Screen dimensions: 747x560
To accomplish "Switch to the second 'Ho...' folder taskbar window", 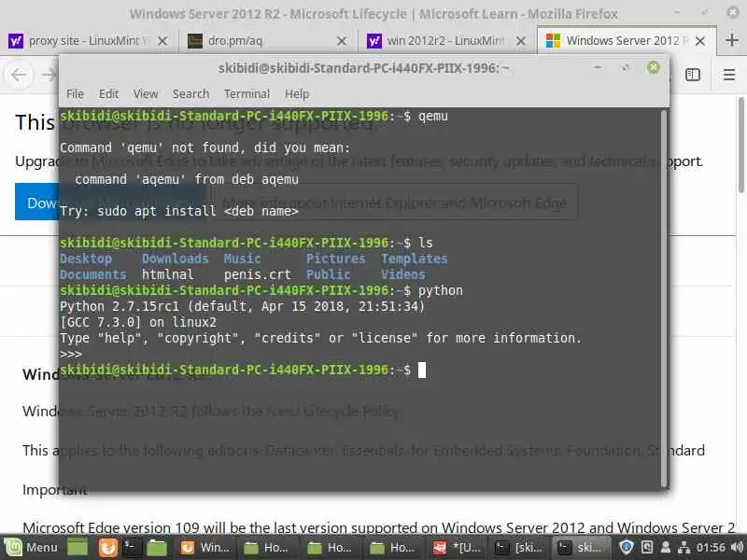I will (x=330, y=548).
